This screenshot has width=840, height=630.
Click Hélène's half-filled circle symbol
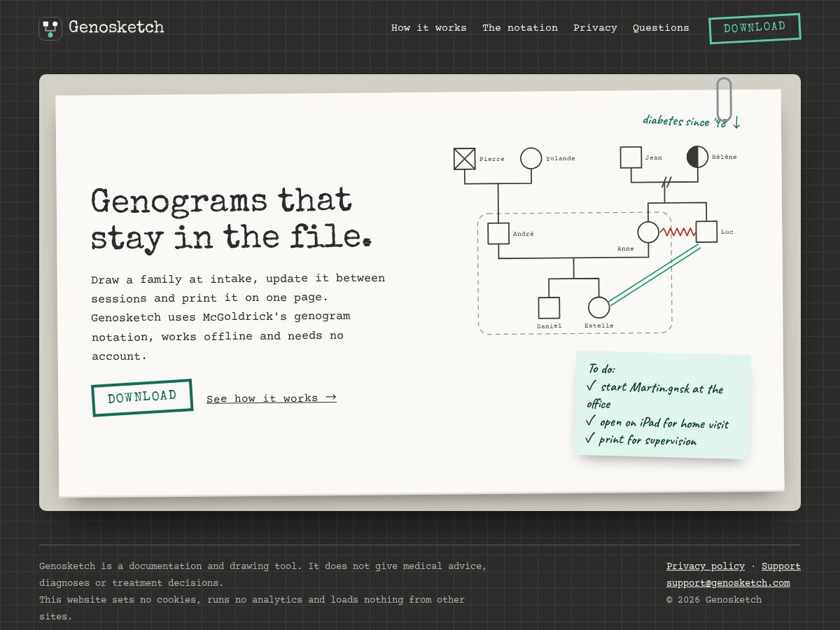tap(697, 157)
